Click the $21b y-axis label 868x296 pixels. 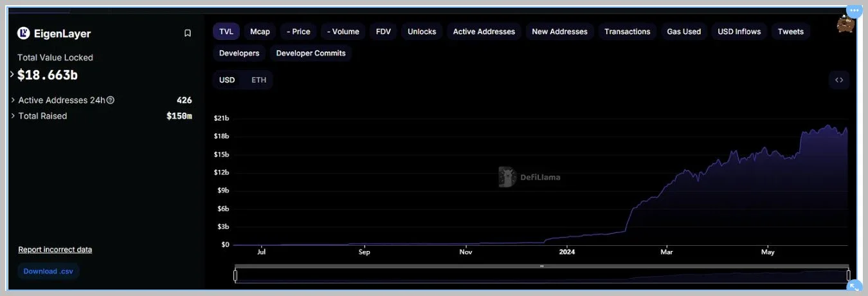point(221,118)
